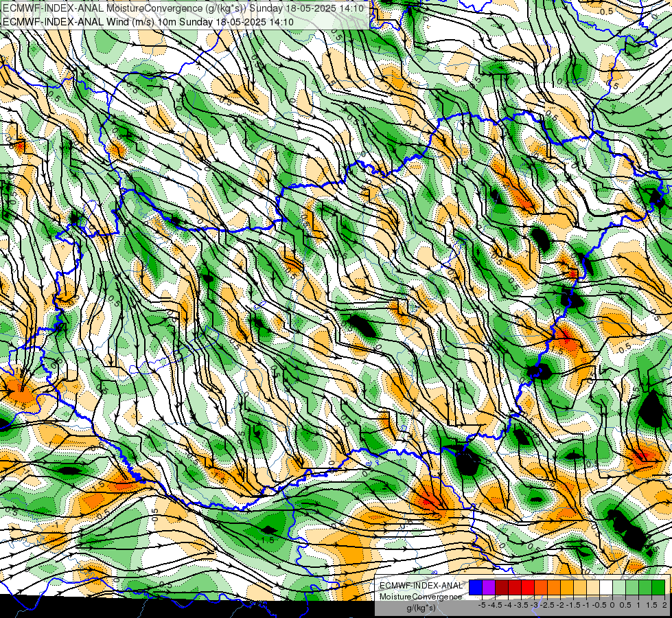Pick the red-orange legend swatch for -3 to -2.5
Viewport: 672px width, 618px height.
(x=541, y=587)
